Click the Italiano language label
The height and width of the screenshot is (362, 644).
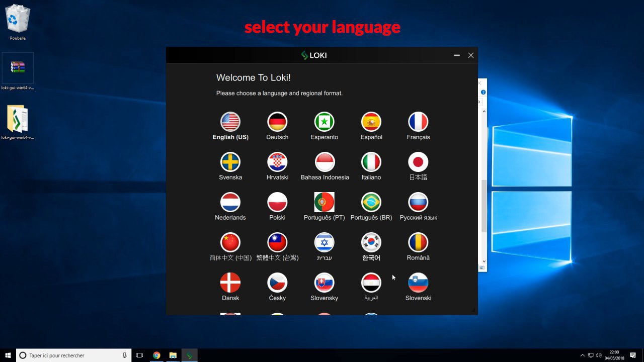coord(371,177)
